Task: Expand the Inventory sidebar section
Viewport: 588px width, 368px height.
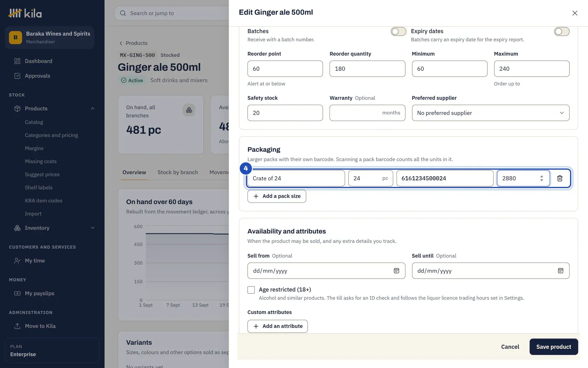Action: point(93,228)
